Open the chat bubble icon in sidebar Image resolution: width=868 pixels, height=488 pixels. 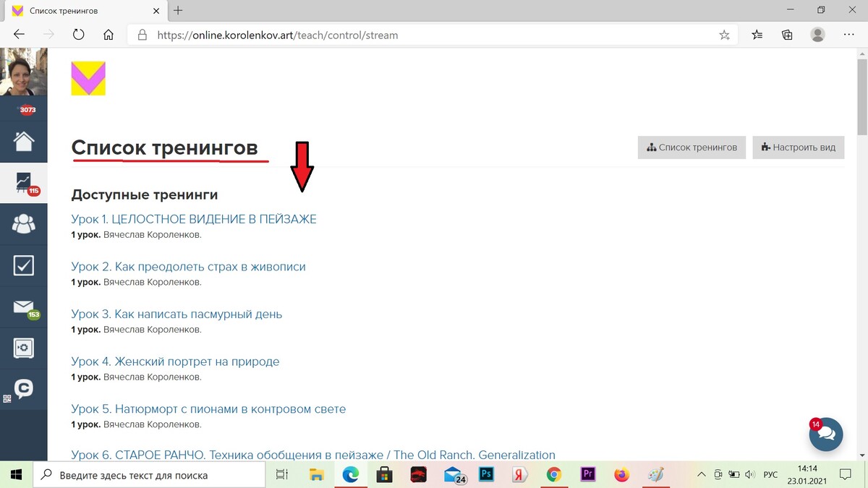click(x=23, y=390)
